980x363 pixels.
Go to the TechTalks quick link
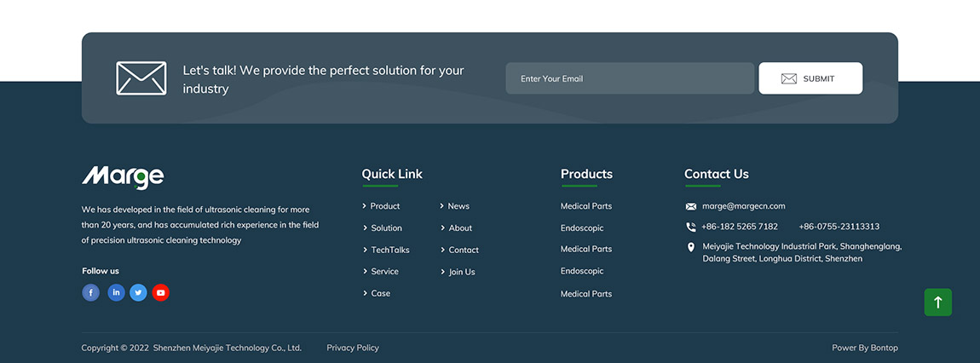(x=389, y=250)
